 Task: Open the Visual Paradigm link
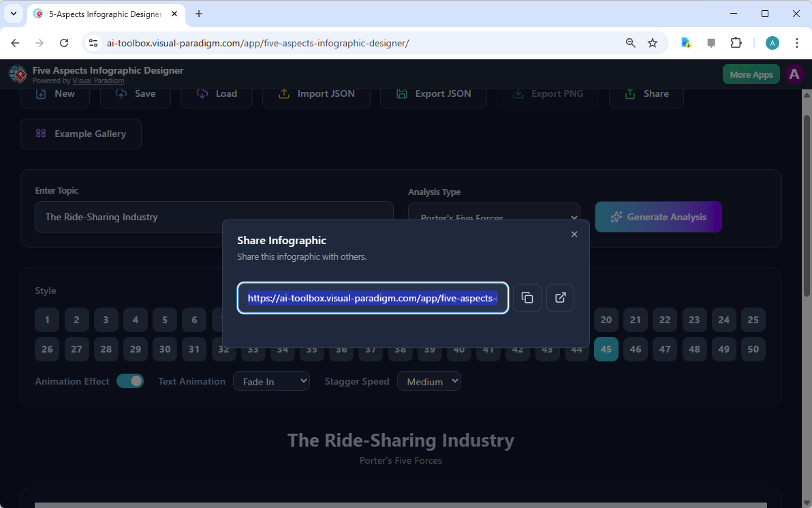coord(98,80)
